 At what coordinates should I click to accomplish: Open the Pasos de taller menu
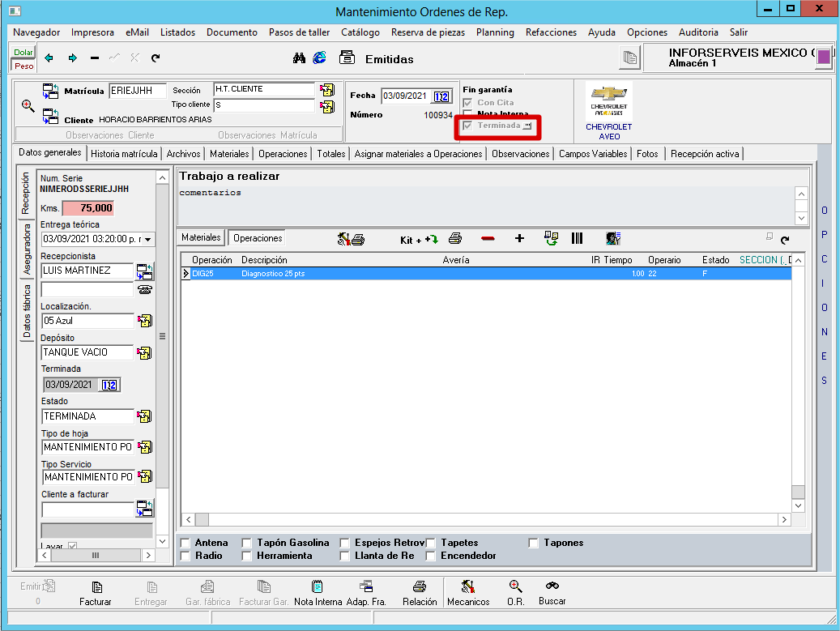tap(299, 32)
